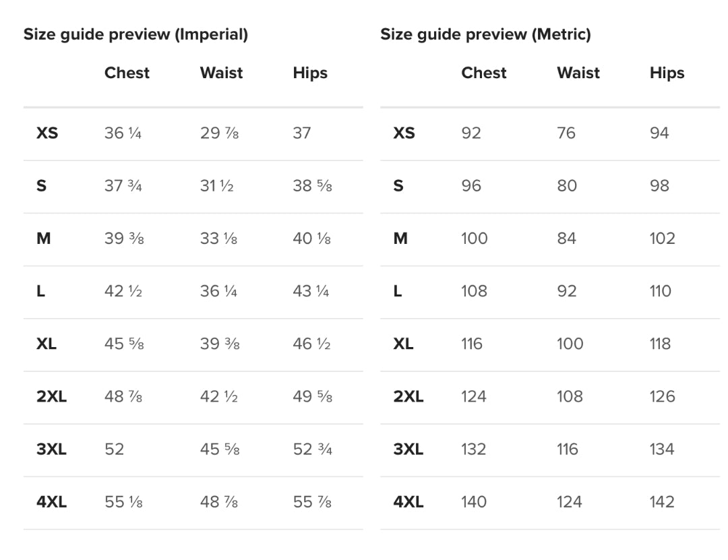728x560 pixels.
Task: Select the Imperial 3XL chest value 52
Action: (114, 449)
